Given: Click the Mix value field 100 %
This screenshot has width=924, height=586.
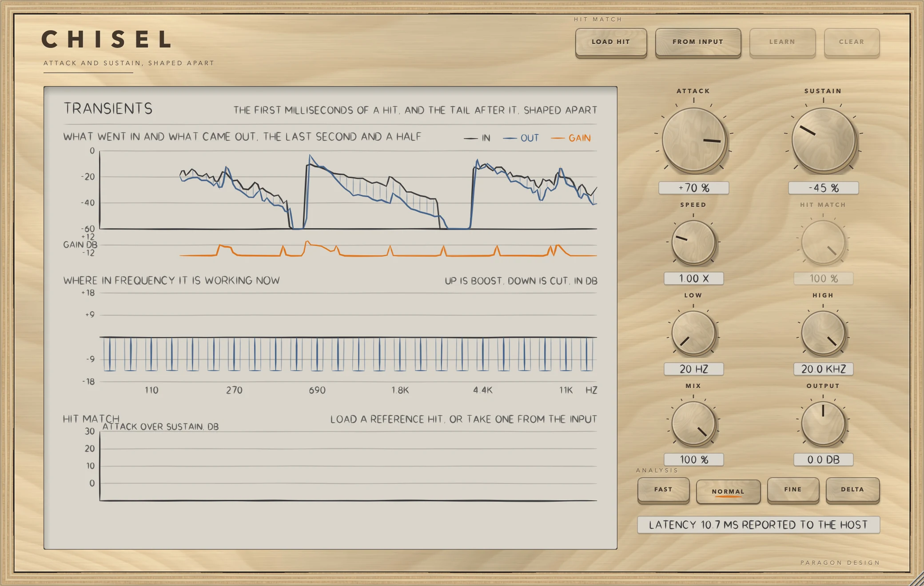Looking at the screenshot, I should coord(693,459).
